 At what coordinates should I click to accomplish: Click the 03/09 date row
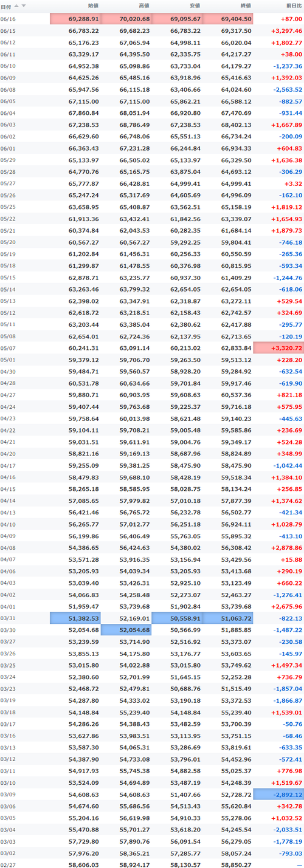click(152, 793)
